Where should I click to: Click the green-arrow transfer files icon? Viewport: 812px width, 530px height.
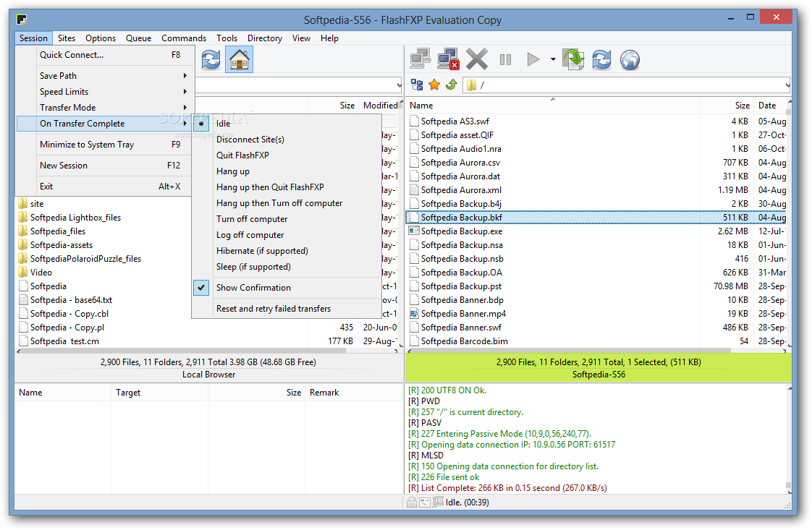(572, 59)
